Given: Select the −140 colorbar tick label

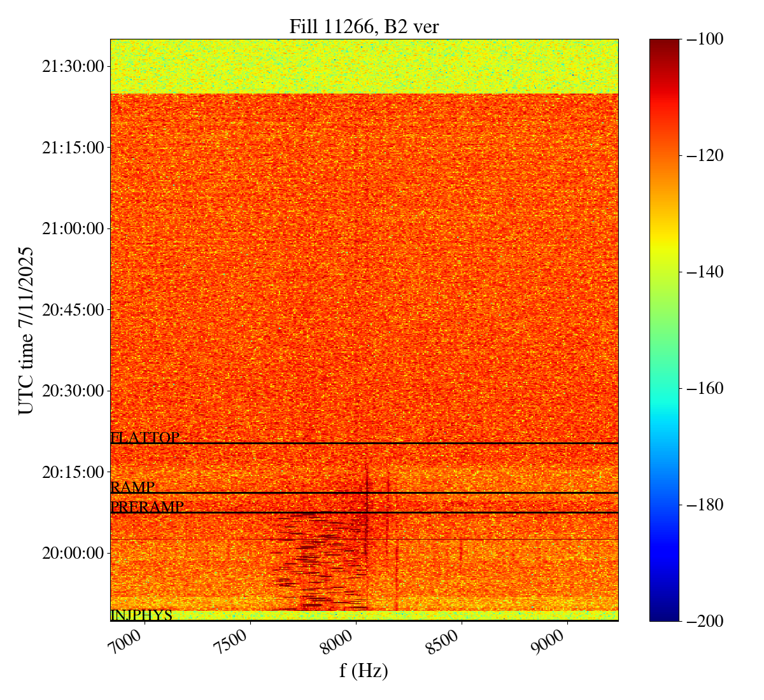Looking at the screenshot, I should click(705, 272).
